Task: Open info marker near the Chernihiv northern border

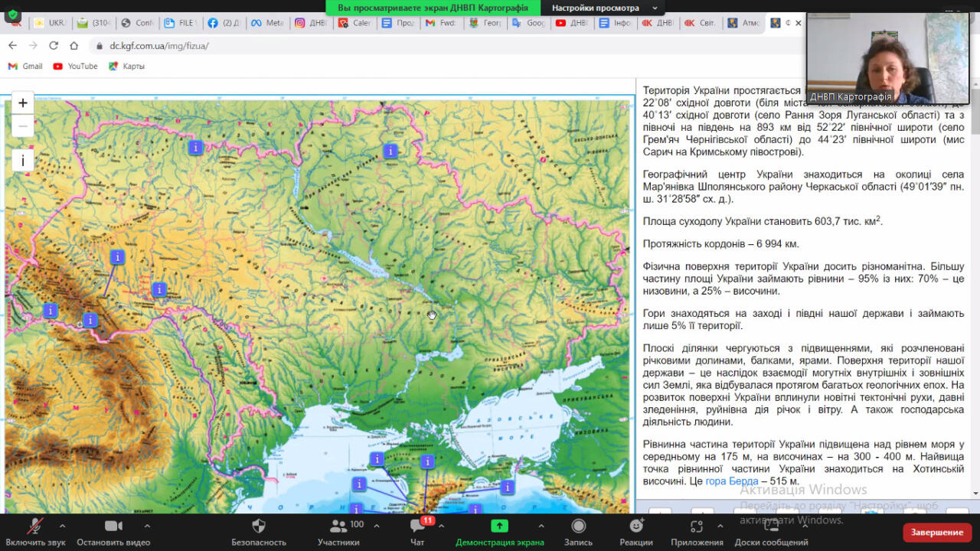Action: click(390, 152)
